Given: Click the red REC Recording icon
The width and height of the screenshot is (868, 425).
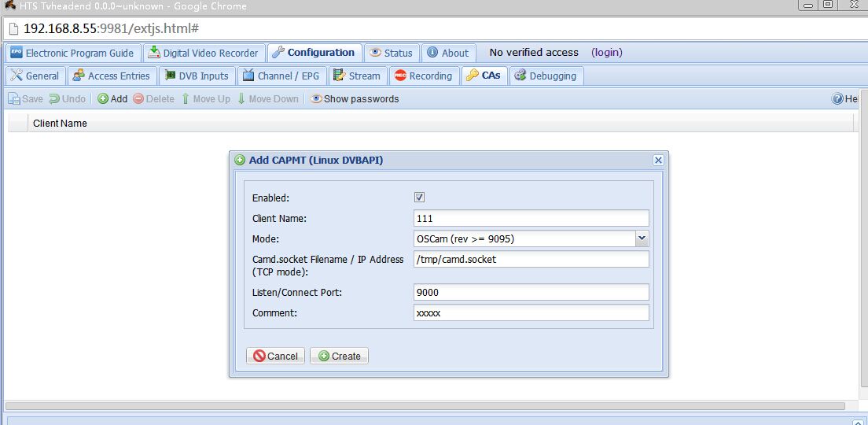Looking at the screenshot, I should pyautogui.click(x=400, y=76).
